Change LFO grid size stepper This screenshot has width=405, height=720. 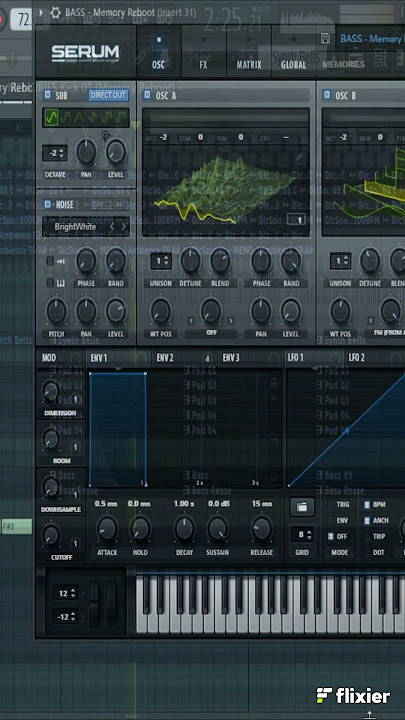point(302,534)
